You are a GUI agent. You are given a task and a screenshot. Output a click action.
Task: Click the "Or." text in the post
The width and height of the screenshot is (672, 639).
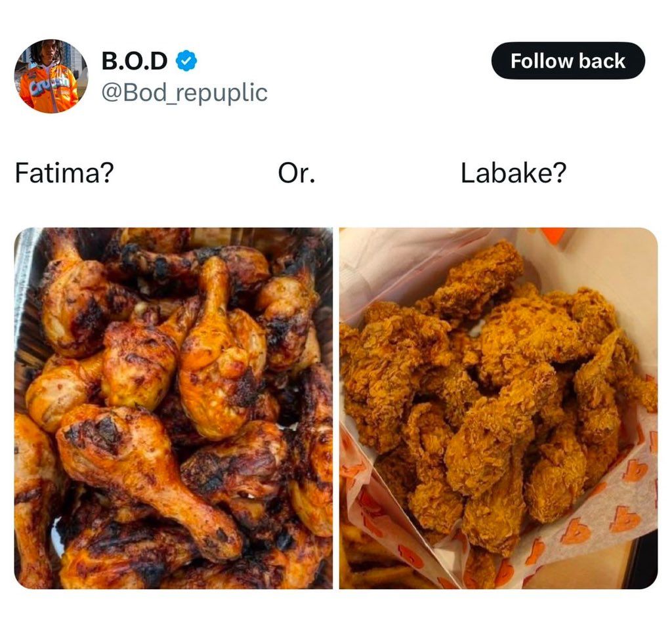point(297,173)
